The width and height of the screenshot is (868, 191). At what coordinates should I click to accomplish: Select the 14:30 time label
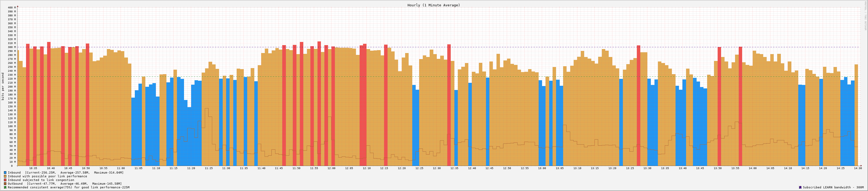coord(857,168)
